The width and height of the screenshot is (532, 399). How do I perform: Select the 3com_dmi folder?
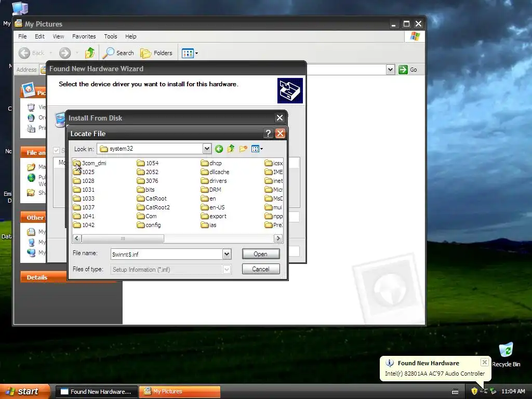click(90, 163)
